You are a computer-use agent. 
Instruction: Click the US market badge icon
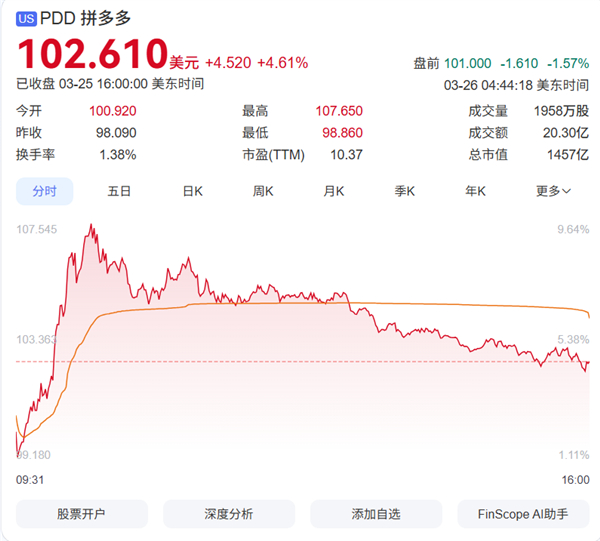point(26,19)
